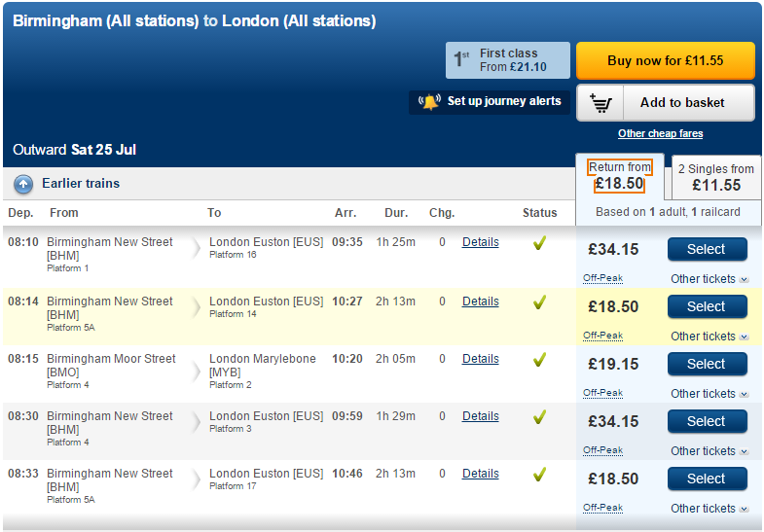The height and width of the screenshot is (532, 764).
Task: Click the Add to basket button
Action: coord(666,103)
